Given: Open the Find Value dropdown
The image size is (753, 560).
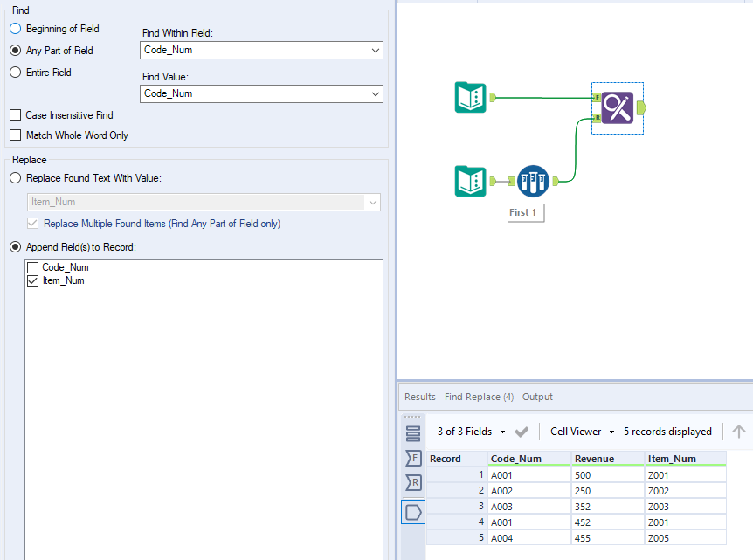Looking at the screenshot, I should tap(375, 94).
